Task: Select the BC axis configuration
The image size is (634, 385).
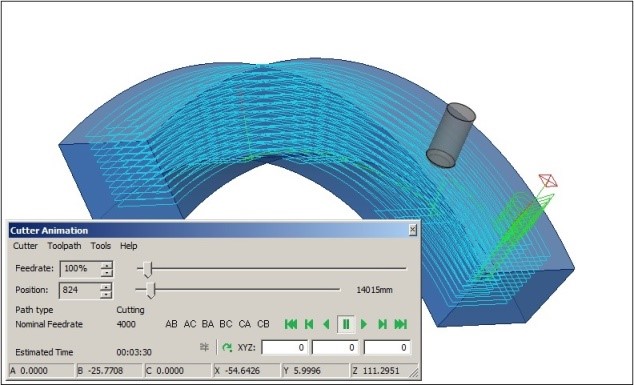Action: click(x=226, y=324)
